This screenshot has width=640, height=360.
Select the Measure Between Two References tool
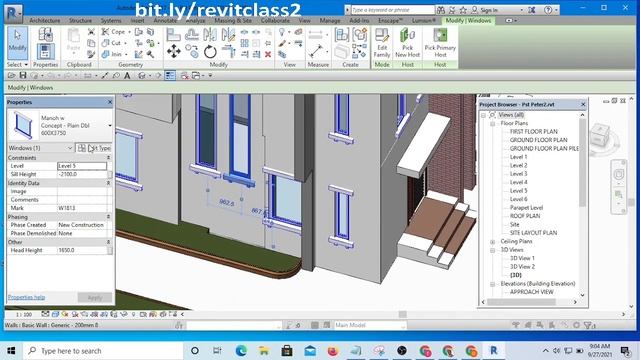pyautogui.click(x=316, y=51)
